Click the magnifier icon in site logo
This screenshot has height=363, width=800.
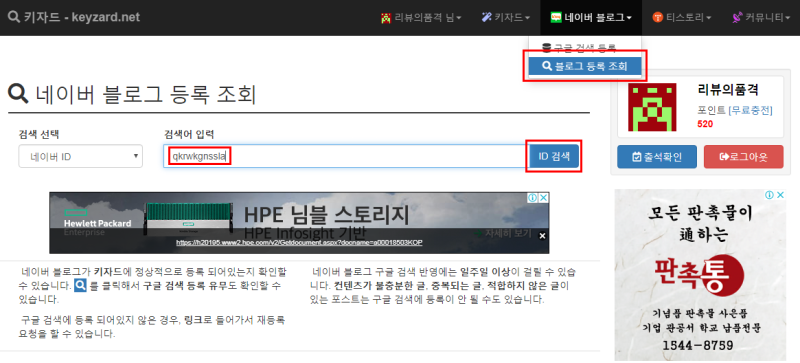[x=14, y=17]
